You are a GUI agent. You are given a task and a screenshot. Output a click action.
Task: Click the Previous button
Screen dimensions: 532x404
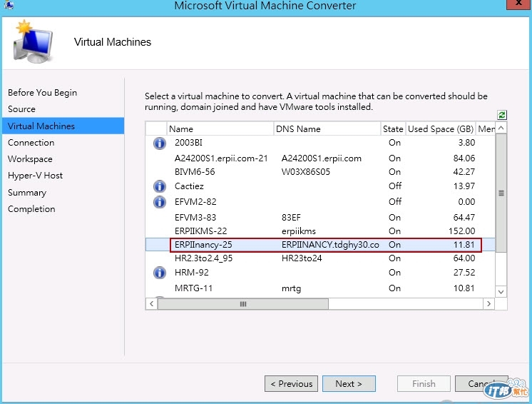point(291,383)
